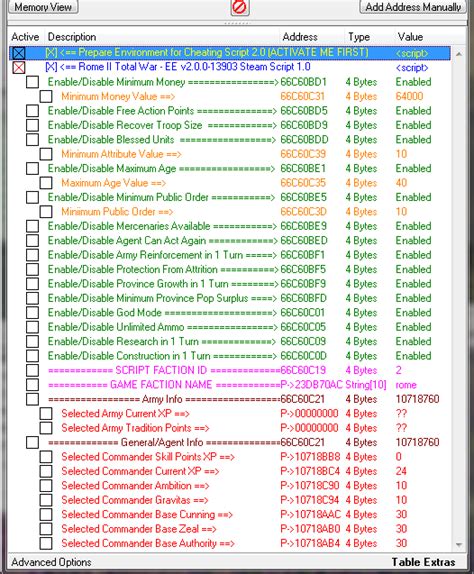
Task: Click the Description column header
Action: [x=72, y=37]
